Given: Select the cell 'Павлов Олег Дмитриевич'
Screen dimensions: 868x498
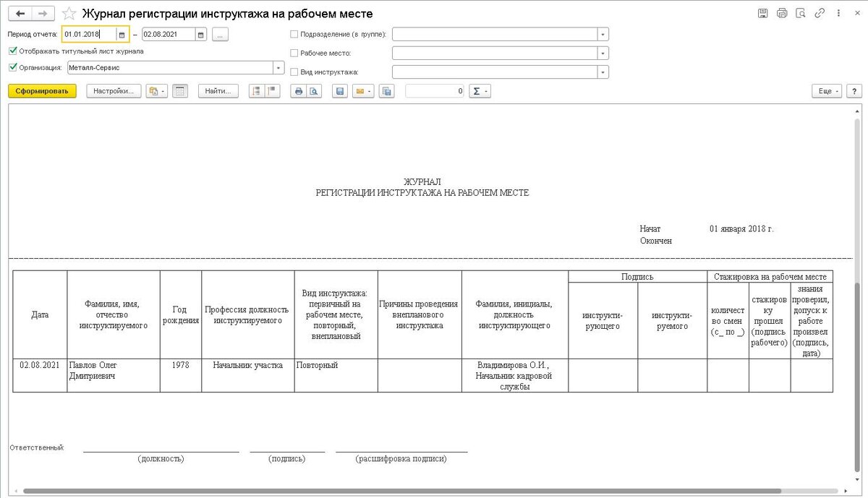Looking at the screenshot, I should (x=114, y=375).
